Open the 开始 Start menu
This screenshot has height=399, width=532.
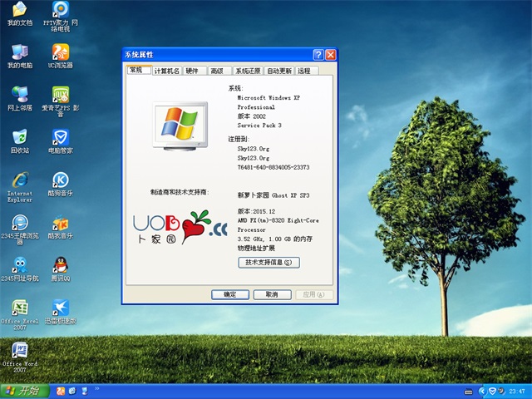click(x=22, y=390)
